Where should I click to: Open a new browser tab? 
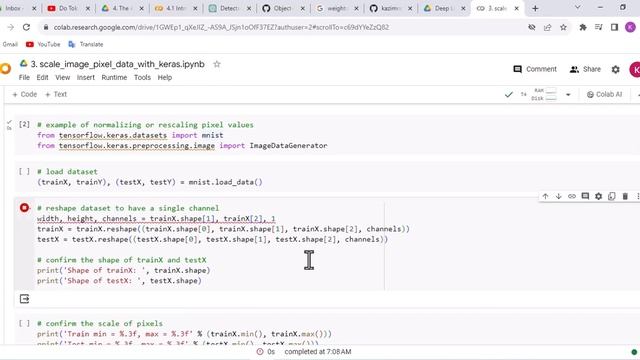click(535, 8)
